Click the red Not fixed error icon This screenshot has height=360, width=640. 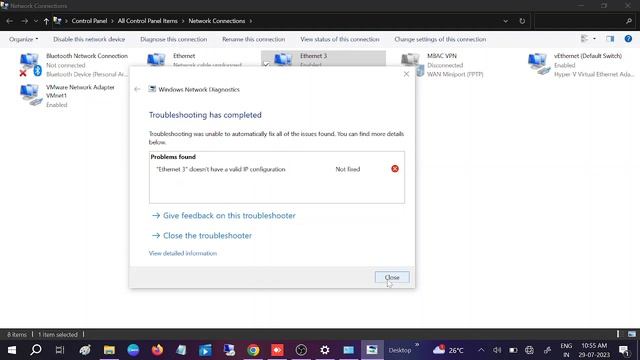[395, 169]
